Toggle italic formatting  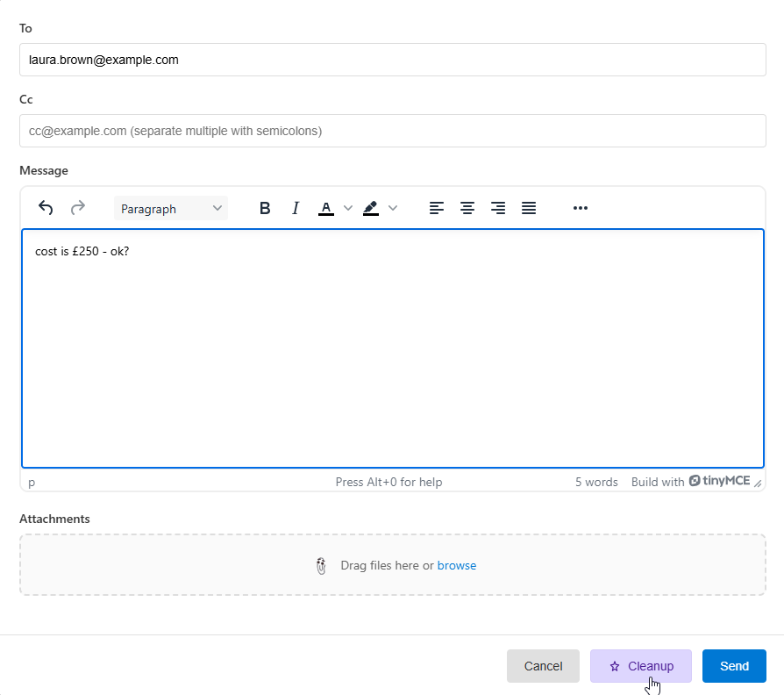tap(296, 208)
